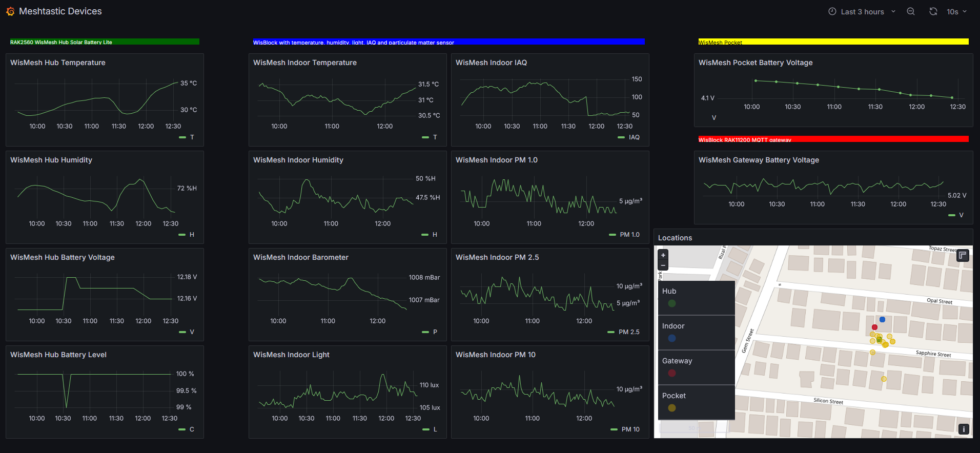Click the clock icon in time picker
980x453 pixels.
pyautogui.click(x=832, y=12)
